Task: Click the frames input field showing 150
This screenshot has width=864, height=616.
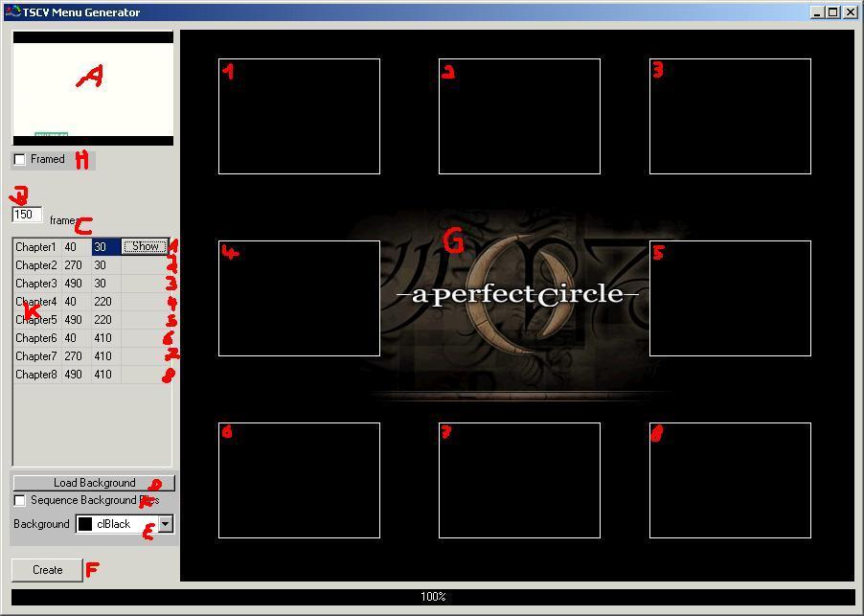Action: click(x=27, y=215)
